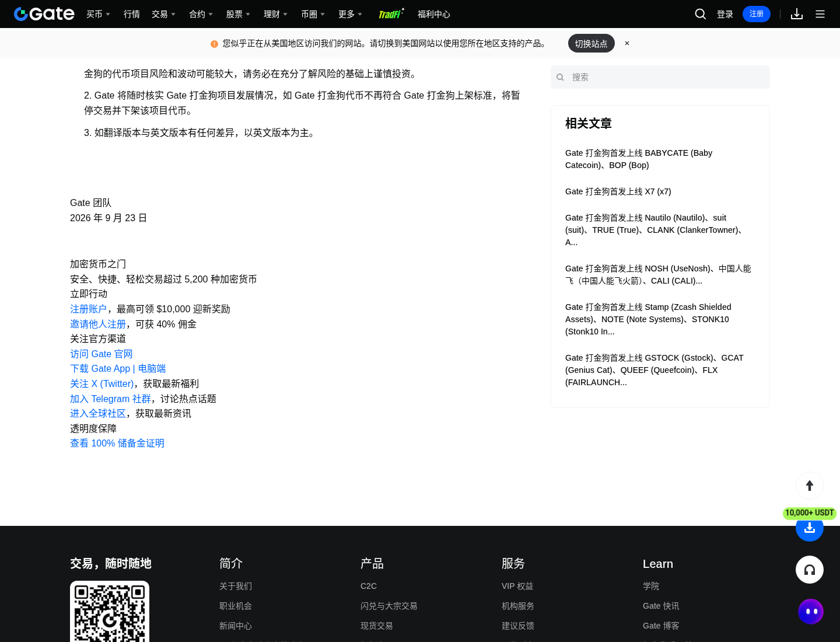This screenshot has height=642, width=840.
Task: Click the 邀请他人注册 link
Action: point(98,324)
